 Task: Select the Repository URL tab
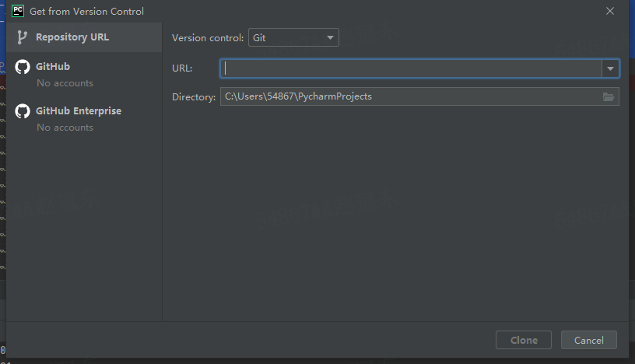(84, 37)
